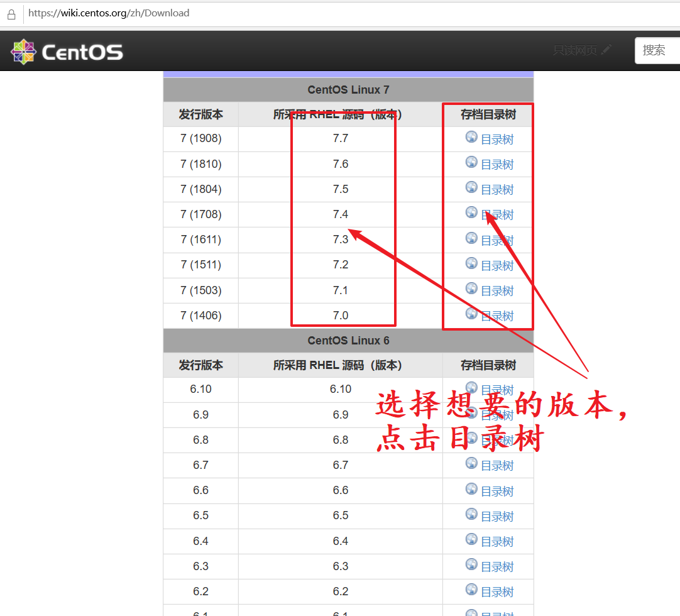Click the CentOS Linux 6 section header
The image size is (680, 616).
tap(348, 341)
